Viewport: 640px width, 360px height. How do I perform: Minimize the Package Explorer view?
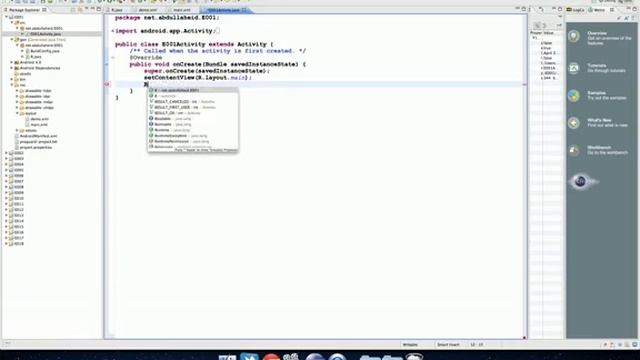[x=93, y=9]
